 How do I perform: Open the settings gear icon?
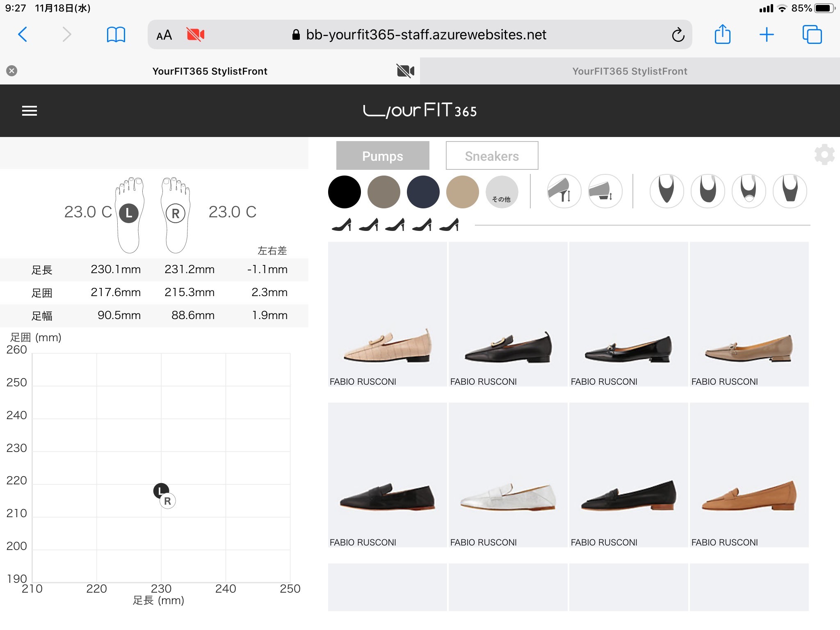pyautogui.click(x=824, y=155)
